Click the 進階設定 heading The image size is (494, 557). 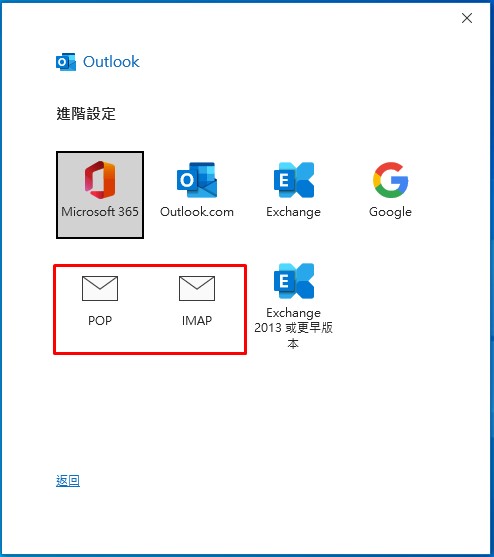pyautogui.click(x=86, y=114)
